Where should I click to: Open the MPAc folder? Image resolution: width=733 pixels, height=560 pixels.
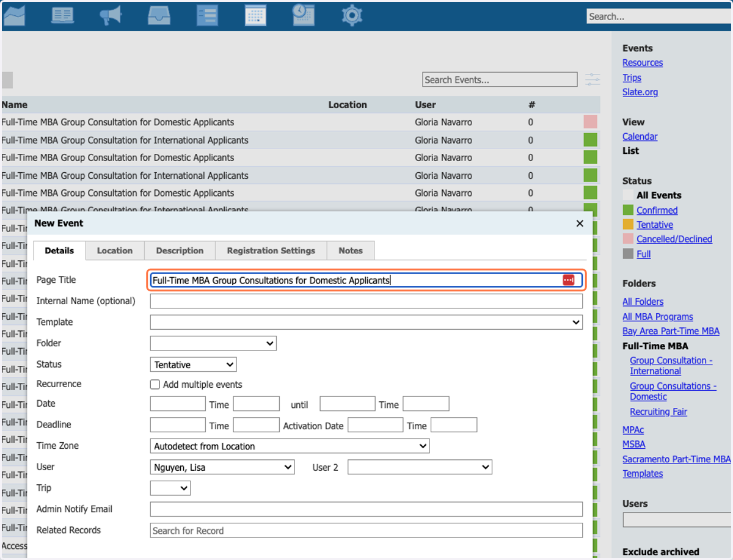pos(633,430)
